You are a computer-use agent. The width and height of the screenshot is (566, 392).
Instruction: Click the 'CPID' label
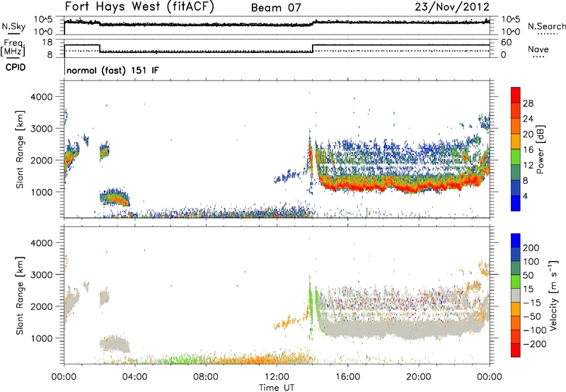pyautogui.click(x=16, y=67)
